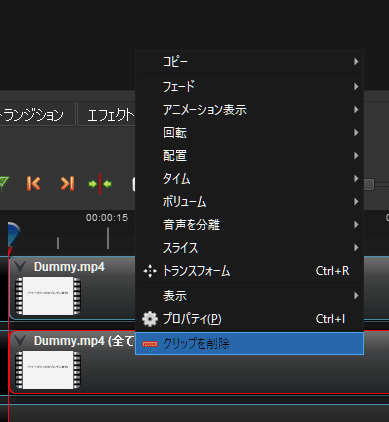Click the green marker icon in timeline toolbar
Image resolution: width=389 pixels, height=422 pixels.
(3, 183)
